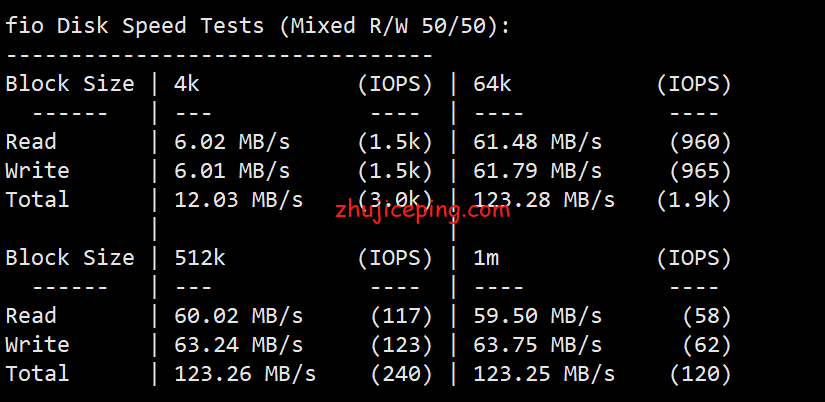Screen dimensions: 825x402
Task: Select the fio Disk Speed Tests heading
Action: point(258,26)
